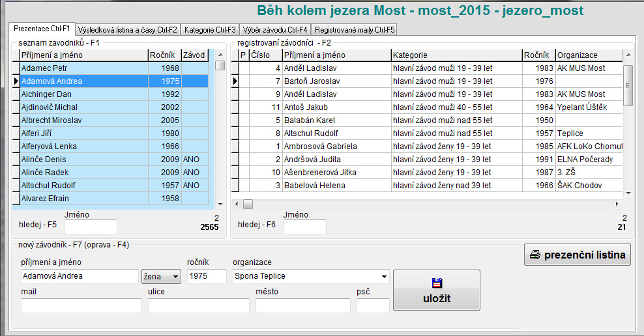Click vertical scrollbar thumb of registrovaní závodníci
The width and height of the screenshot is (644, 336).
628,85
